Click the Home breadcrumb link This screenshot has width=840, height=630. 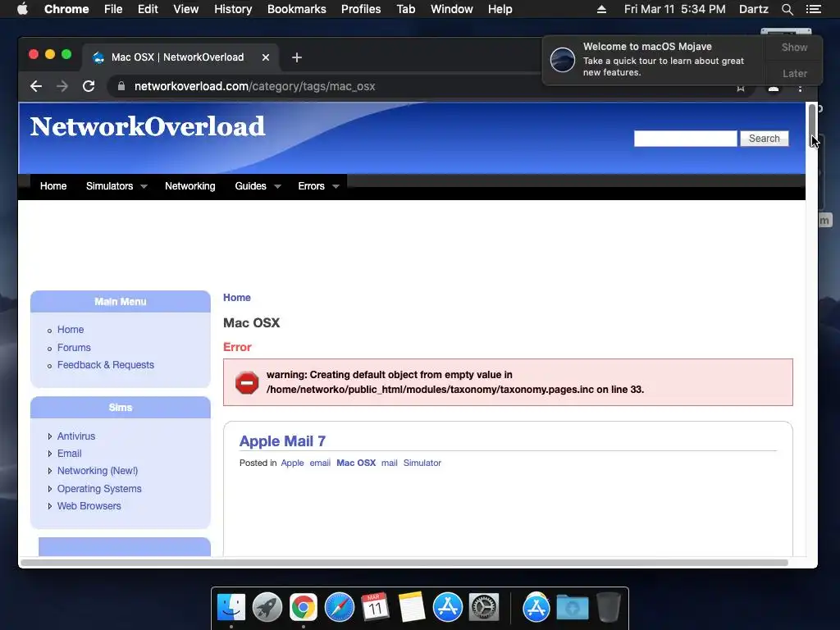coord(237,297)
